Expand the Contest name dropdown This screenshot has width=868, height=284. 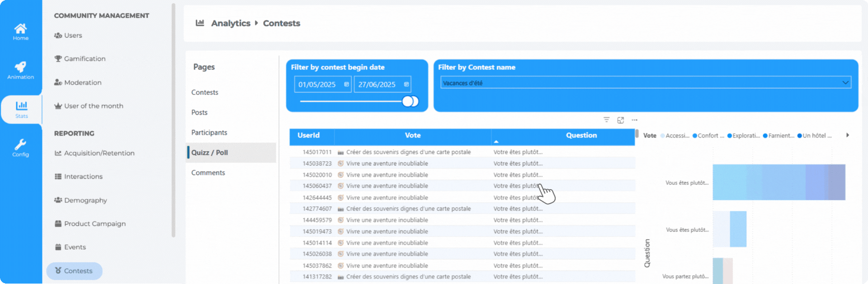[845, 83]
